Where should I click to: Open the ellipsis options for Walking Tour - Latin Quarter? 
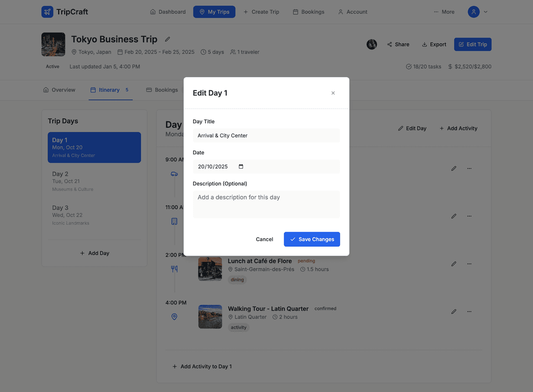click(469, 311)
